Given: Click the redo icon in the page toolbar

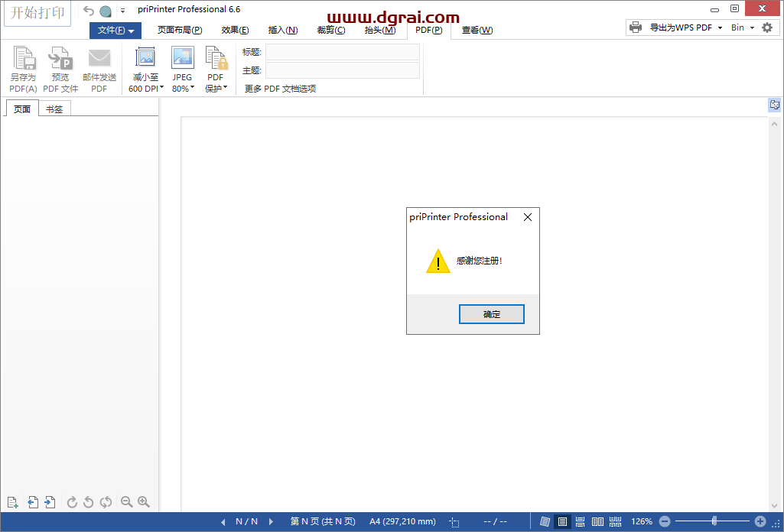Looking at the screenshot, I should coord(71,502).
